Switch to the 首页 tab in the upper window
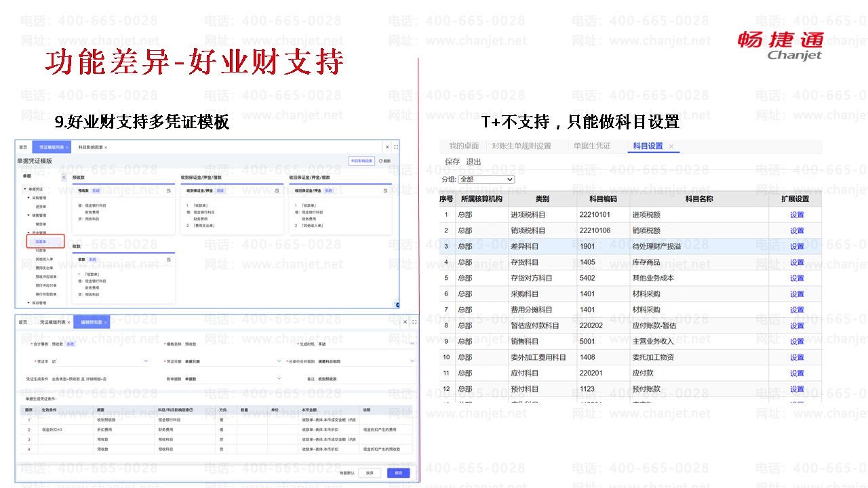Viewport: 868px width, 488px height. (x=23, y=147)
